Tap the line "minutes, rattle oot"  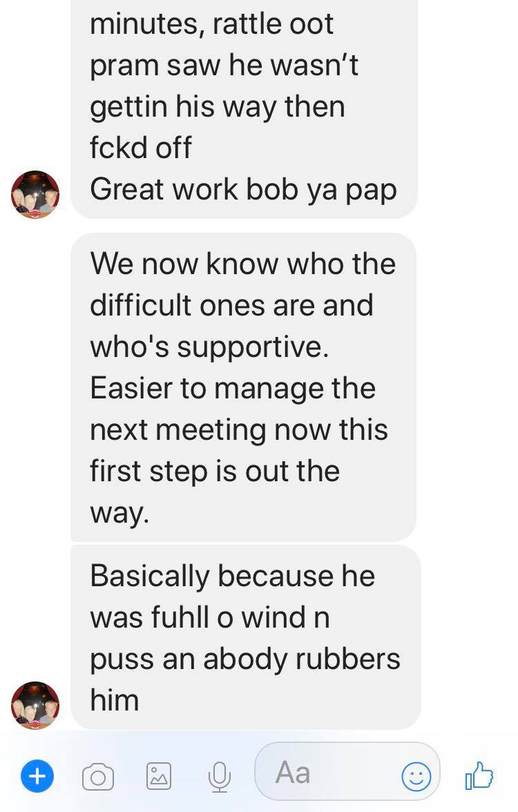coord(212,23)
